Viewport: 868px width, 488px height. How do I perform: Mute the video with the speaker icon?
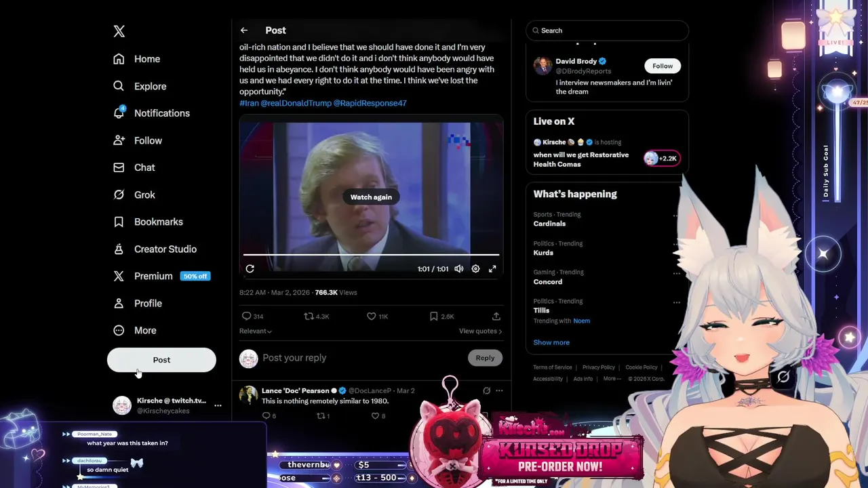pyautogui.click(x=459, y=269)
